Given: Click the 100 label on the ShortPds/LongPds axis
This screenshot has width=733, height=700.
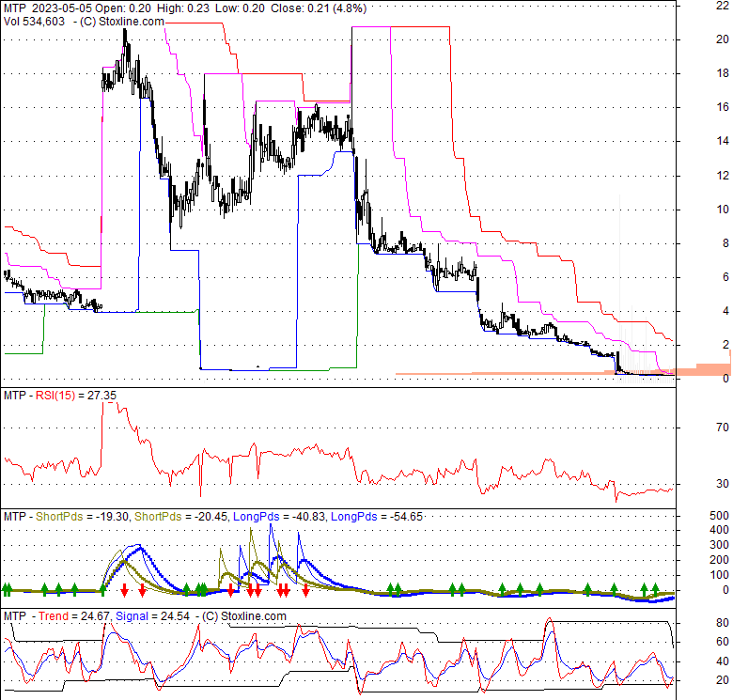Looking at the screenshot, I should coord(719,575).
